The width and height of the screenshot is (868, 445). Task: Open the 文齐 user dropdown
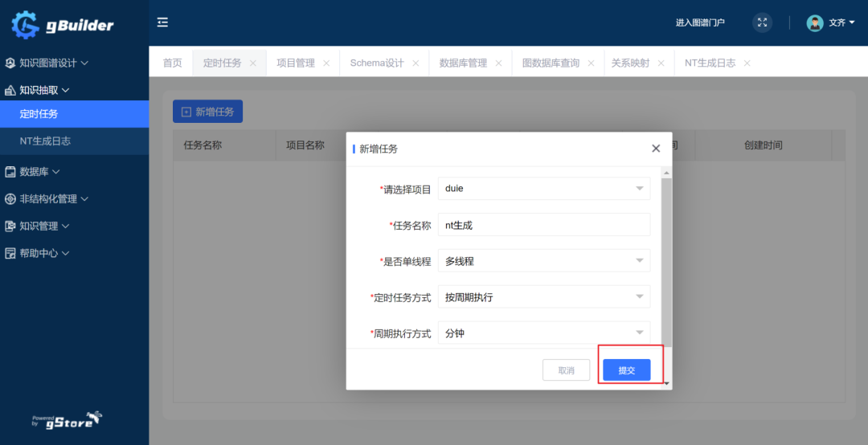841,22
